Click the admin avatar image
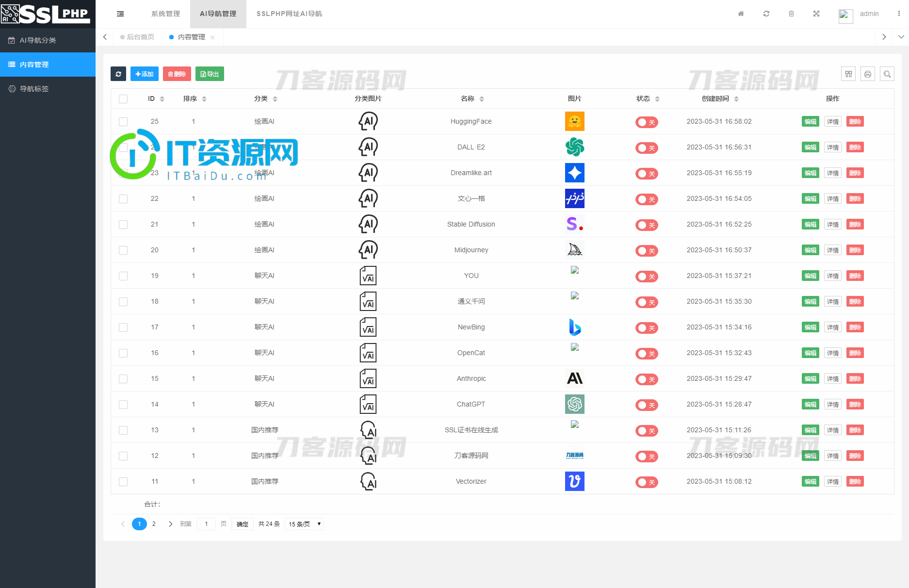Screen dimensions: 909x588 tap(845, 16)
